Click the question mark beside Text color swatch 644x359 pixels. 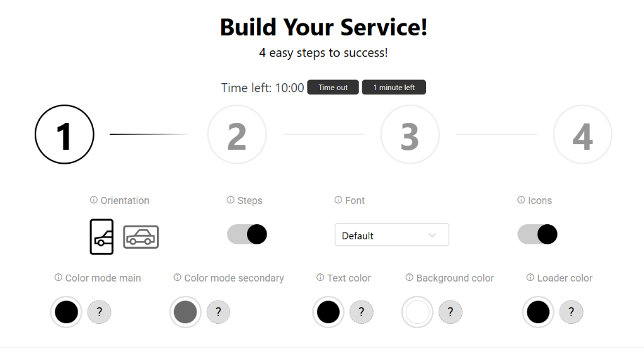coord(361,312)
